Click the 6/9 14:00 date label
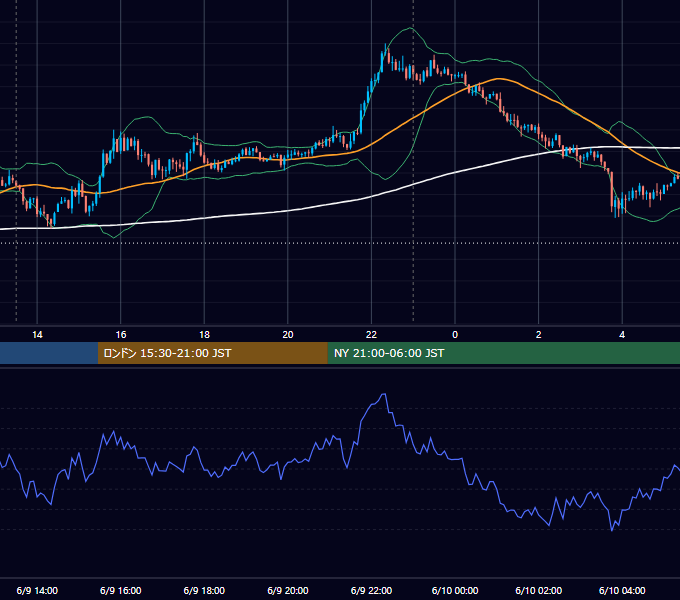Screen dimensions: 680x600 [x=37, y=590]
